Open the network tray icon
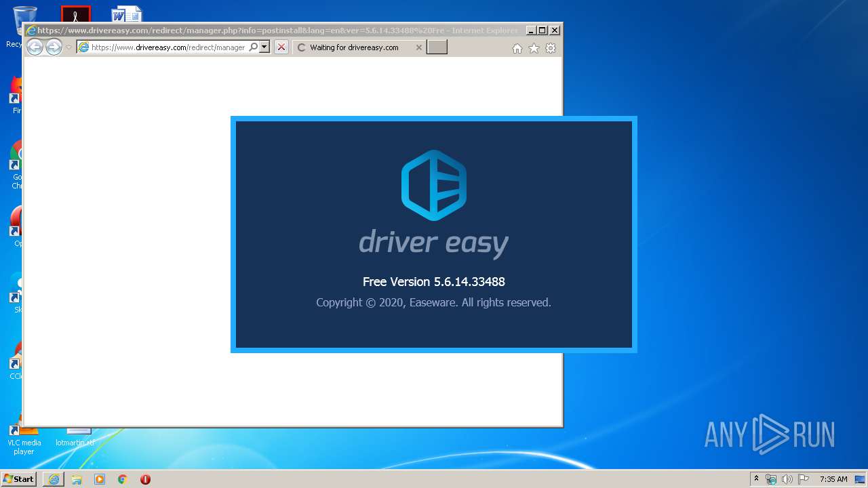This screenshot has height=488, width=868. [x=771, y=479]
